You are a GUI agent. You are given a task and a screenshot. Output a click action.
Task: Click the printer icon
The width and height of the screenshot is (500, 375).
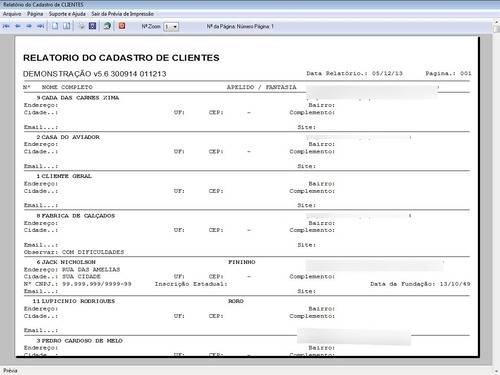[x=81, y=26]
